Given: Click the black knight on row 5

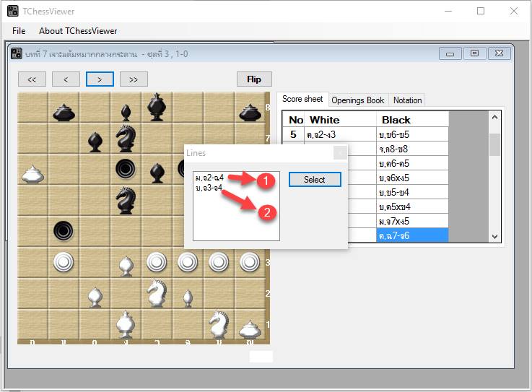Looking at the screenshot, I should click(126, 199).
